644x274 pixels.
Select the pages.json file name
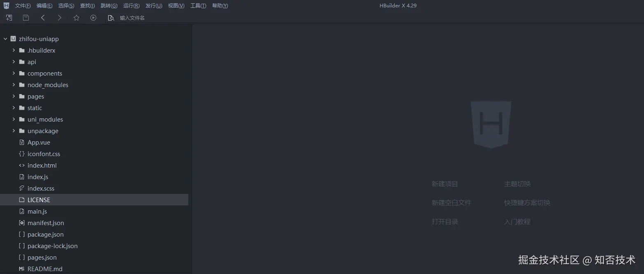point(42,257)
